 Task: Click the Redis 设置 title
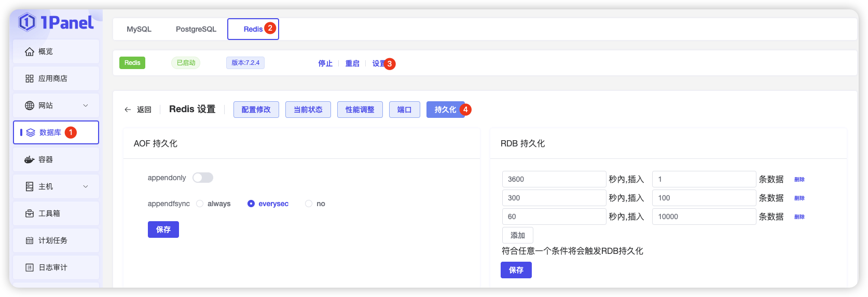[x=192, y=109]
